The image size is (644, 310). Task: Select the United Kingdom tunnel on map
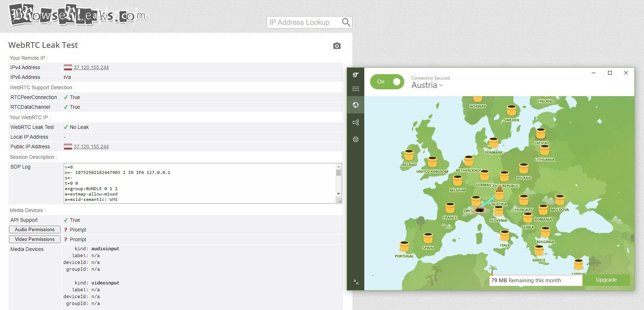pyautogui.click(x=432, y=162)
